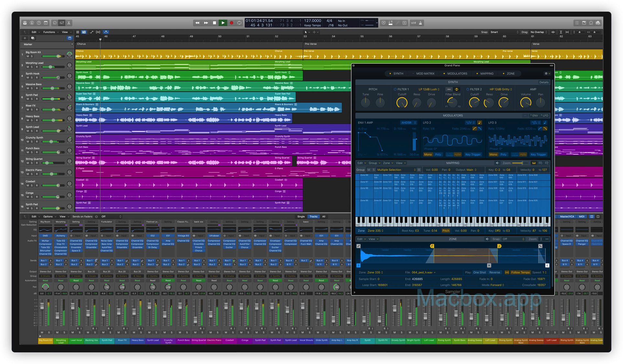This screenshot has width=623, height=364.
Task: Mute the Cowbell track
Action: pos(27,186)
